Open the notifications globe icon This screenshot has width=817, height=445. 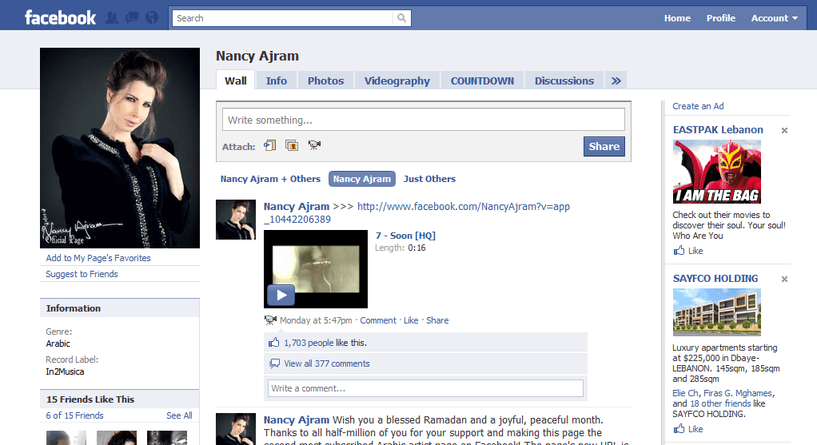point(152,18)
